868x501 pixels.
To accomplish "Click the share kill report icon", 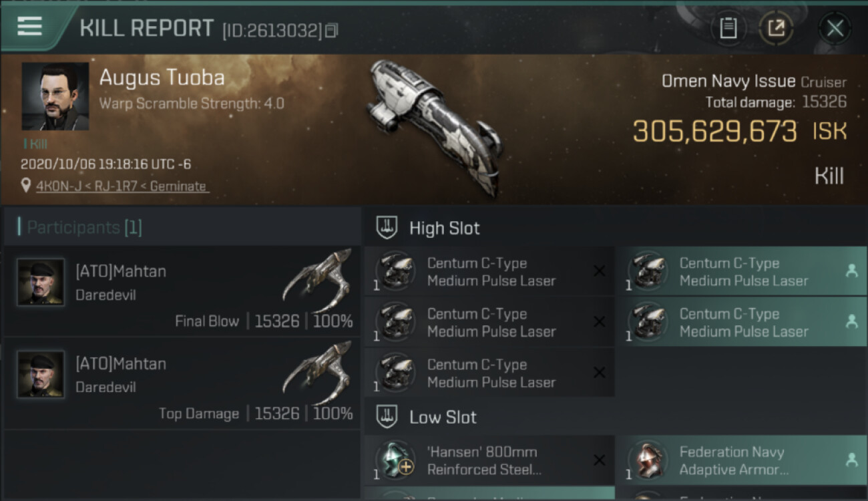I will coord(776,28).
